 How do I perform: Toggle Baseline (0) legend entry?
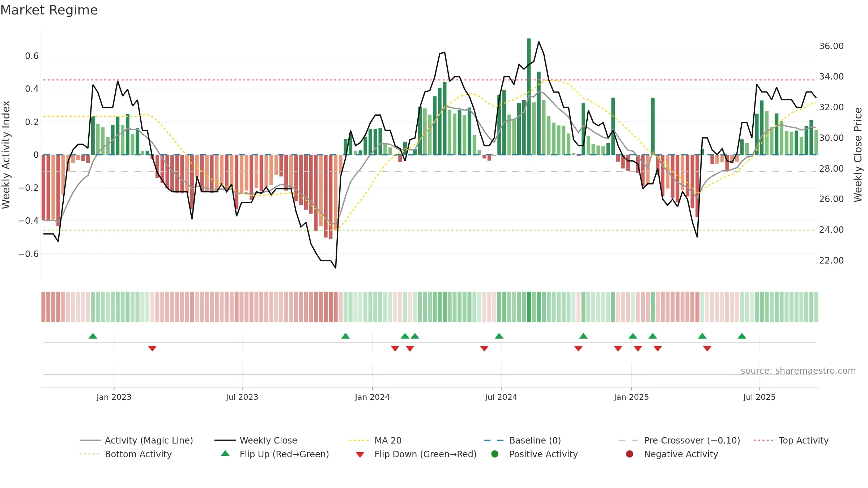tap(522, 440)
